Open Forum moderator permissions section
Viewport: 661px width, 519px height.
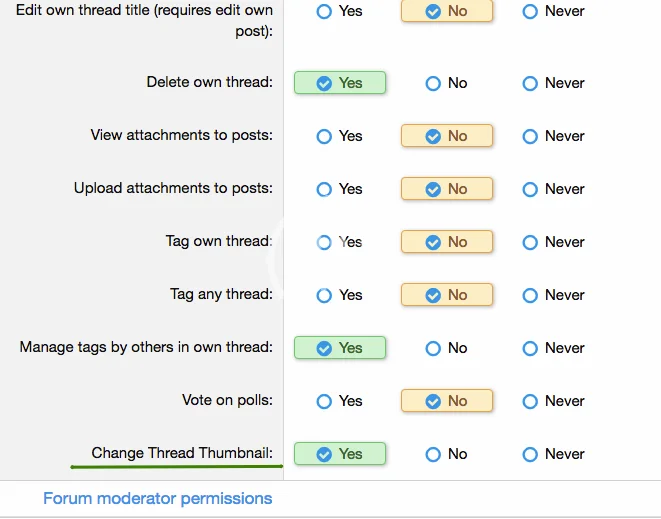coord(157,498)
